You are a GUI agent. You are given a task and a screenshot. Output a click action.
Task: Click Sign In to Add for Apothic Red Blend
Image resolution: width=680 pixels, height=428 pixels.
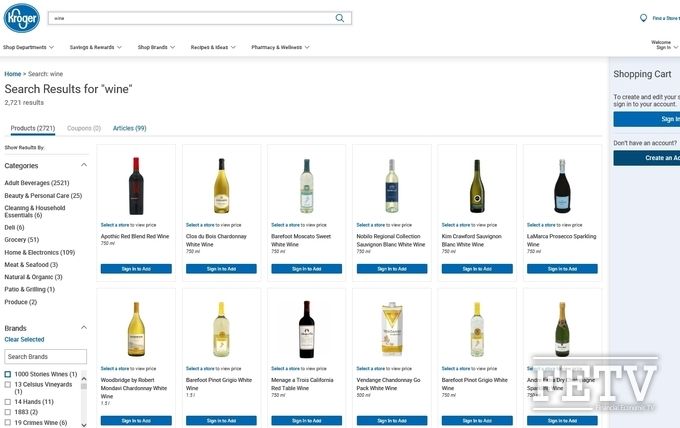[x=136, y=269]
